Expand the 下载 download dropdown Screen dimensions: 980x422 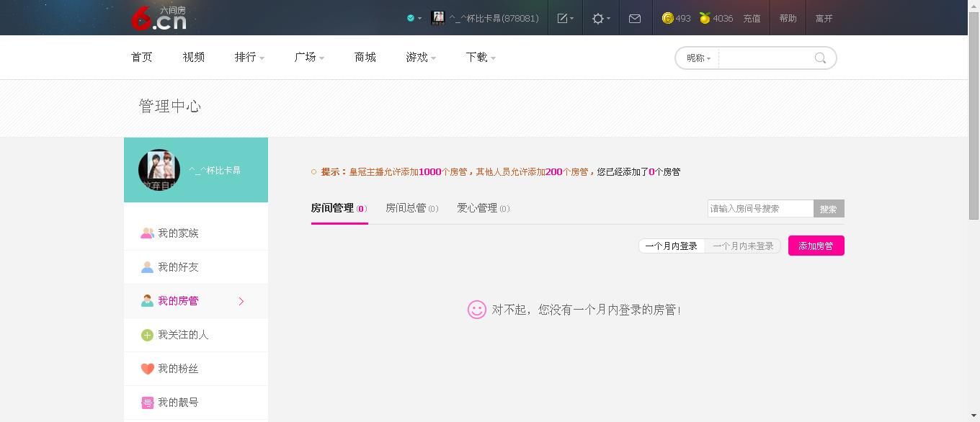(x=481, y=57)
